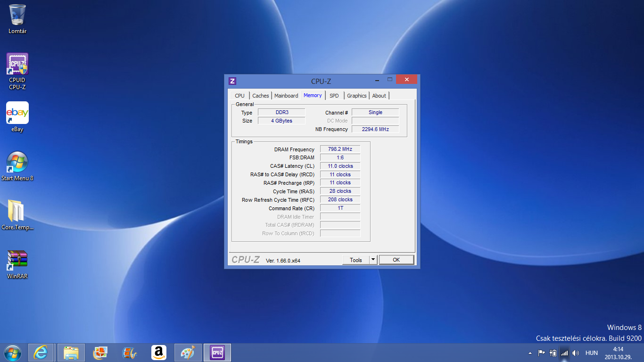Open Internet Explorer from the taskbar
Screen dimensions: 644x362
41,353
